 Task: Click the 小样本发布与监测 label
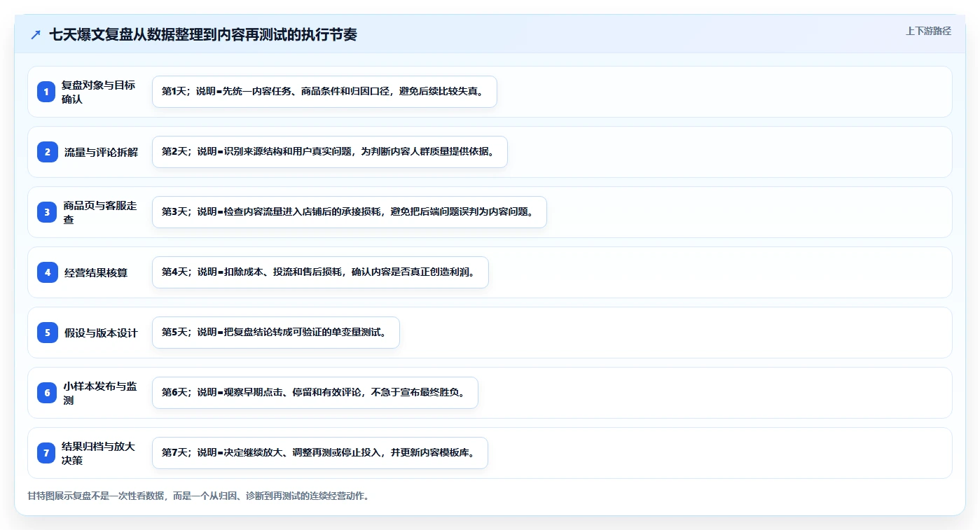(100, 393)
